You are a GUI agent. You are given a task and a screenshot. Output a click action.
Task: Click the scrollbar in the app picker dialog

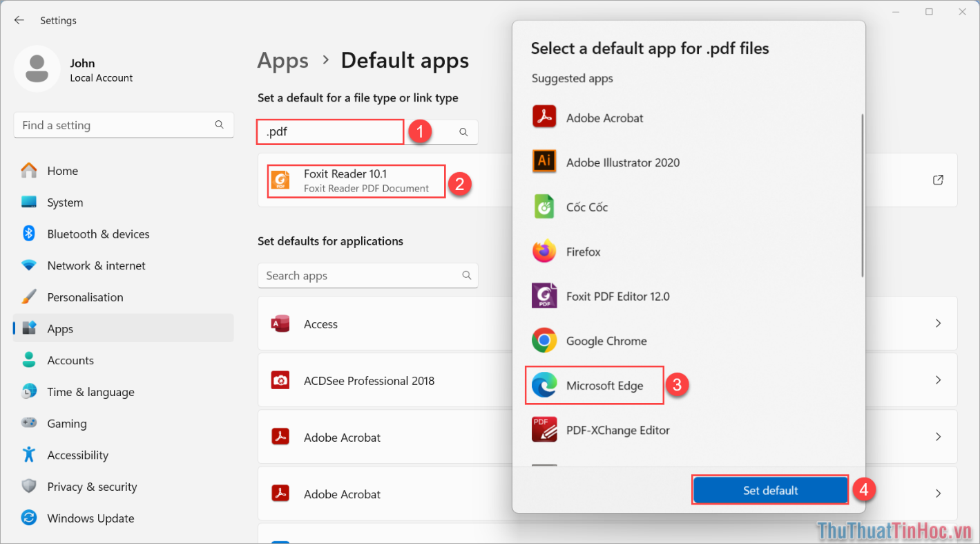click(x=860, y=194)
